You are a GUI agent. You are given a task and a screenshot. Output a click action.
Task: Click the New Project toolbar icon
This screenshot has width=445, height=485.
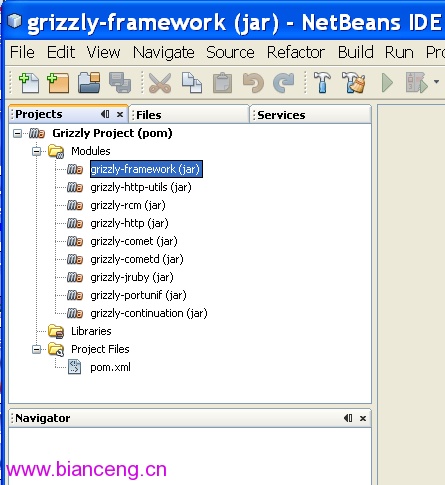58,83
